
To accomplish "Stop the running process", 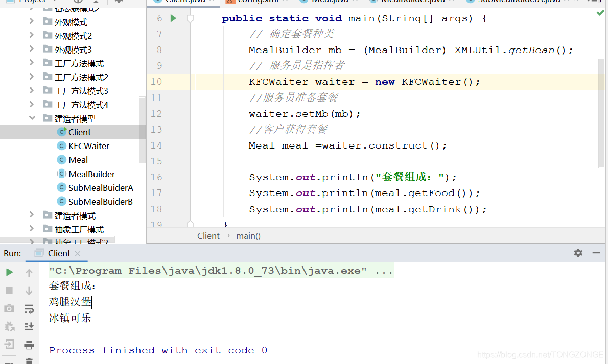I will pos(9,290).
